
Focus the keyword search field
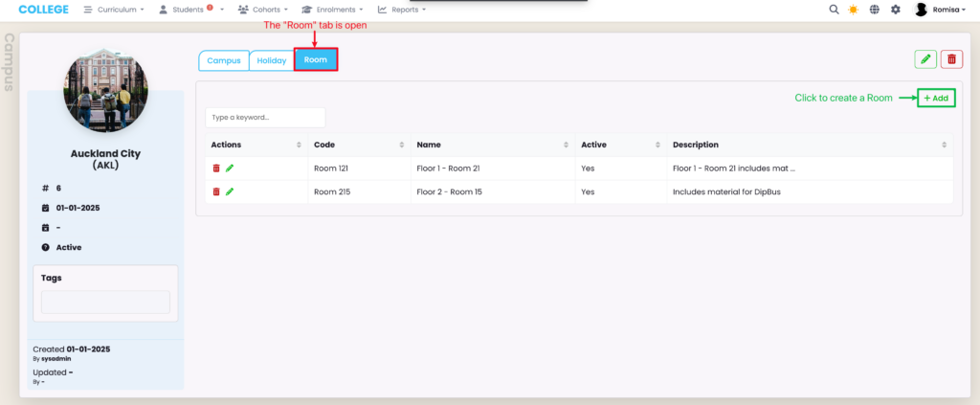(x=265, y=118)
